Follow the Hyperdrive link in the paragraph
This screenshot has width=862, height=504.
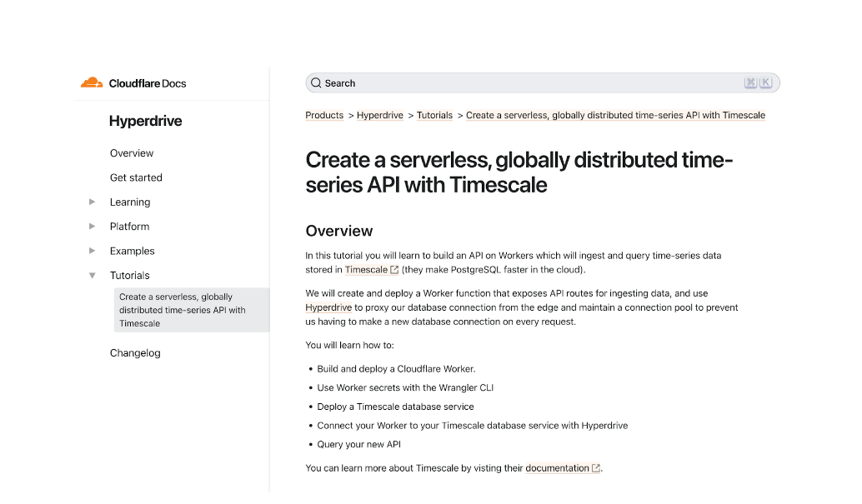click(x=328, y=307)
